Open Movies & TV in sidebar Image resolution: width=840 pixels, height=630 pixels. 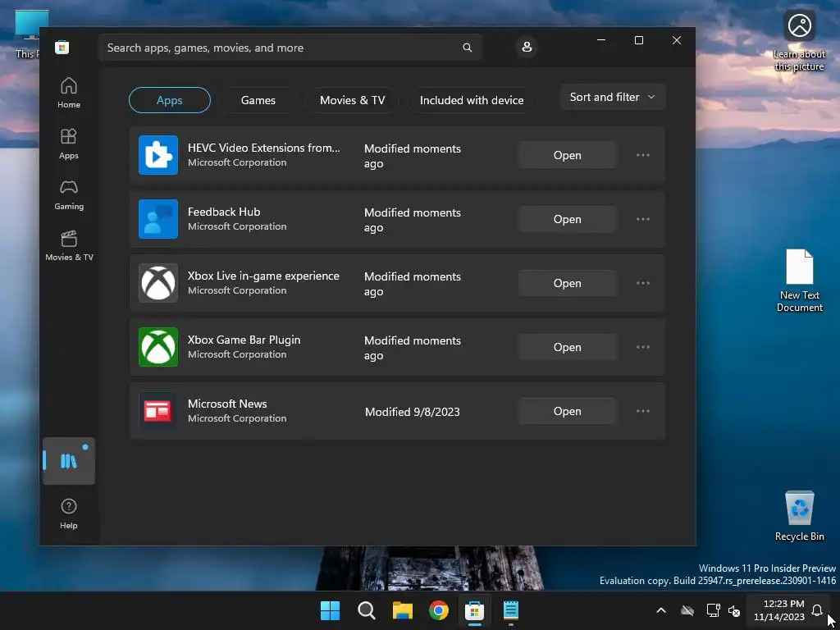click(x=69, y=246)
